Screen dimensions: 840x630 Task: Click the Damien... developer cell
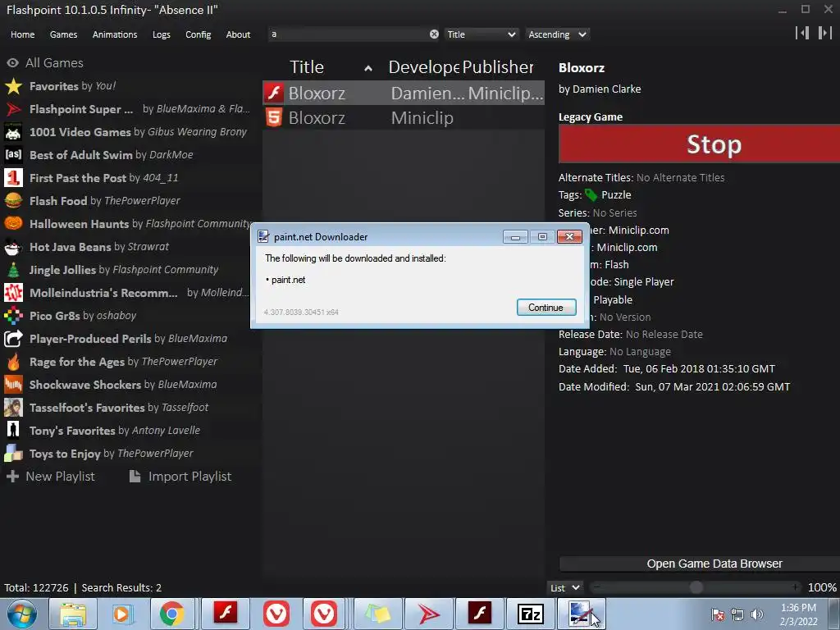point(427,94)
